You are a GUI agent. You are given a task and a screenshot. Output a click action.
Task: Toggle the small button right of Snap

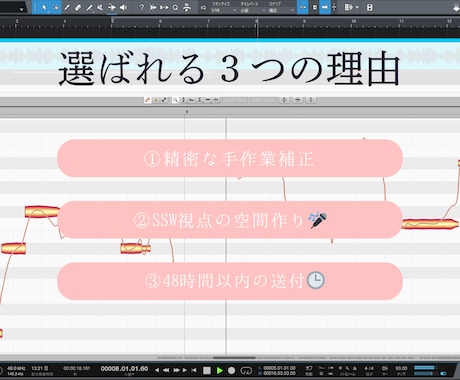pyautogui.click(x=315, y=7)
